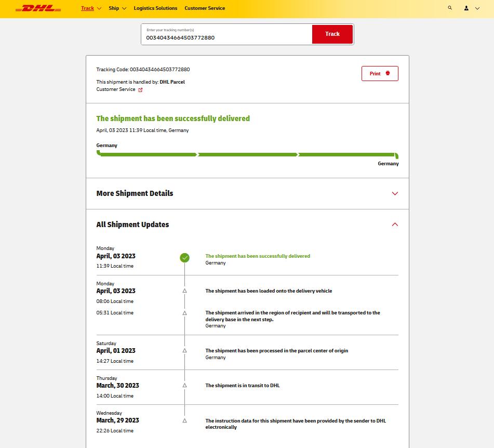Screen dimensions: 494x448
Task: Click the triangle marker for loaded onto delivery vehicle
Action: coord(184,291)
